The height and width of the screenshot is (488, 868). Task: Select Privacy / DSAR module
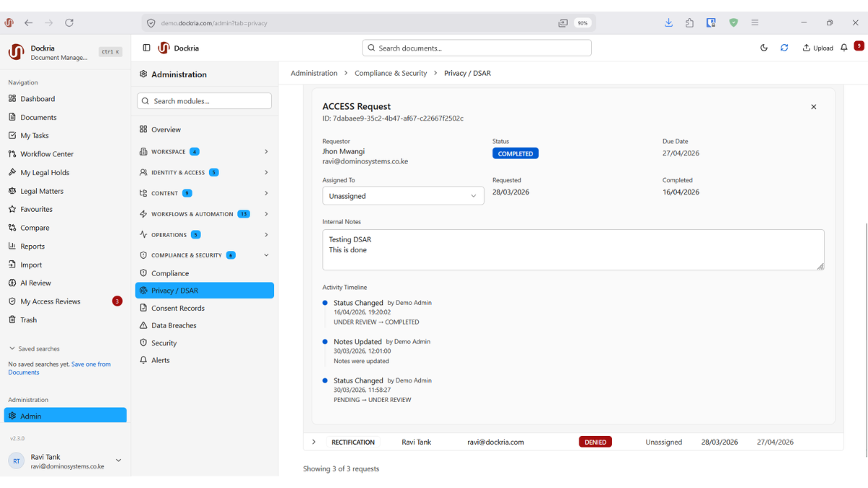(204, 291)
